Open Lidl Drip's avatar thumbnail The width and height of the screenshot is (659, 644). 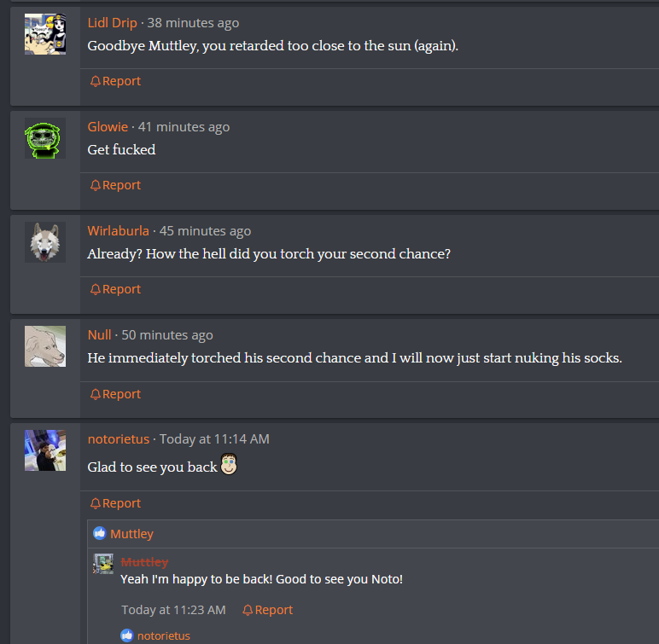[45, 34]
